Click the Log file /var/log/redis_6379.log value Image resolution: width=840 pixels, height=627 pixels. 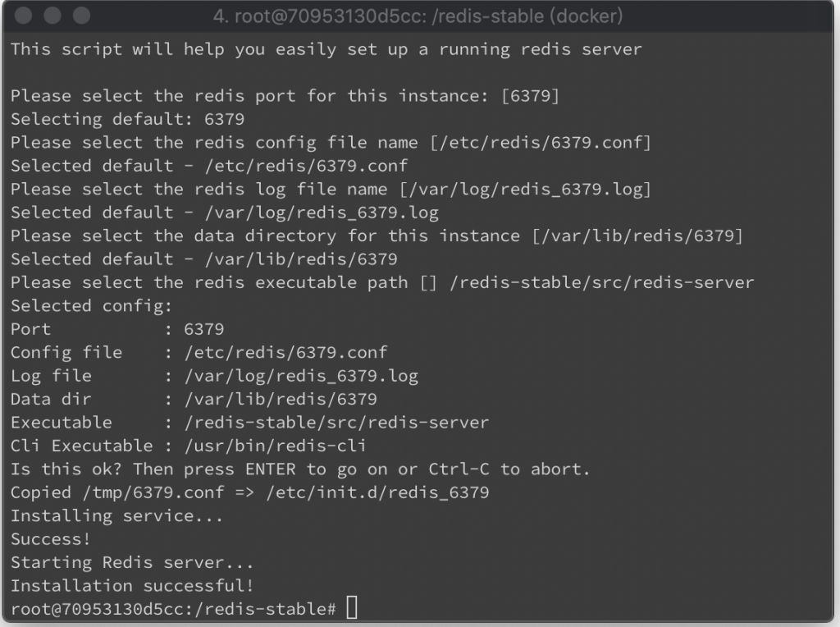tap(301, 376)
